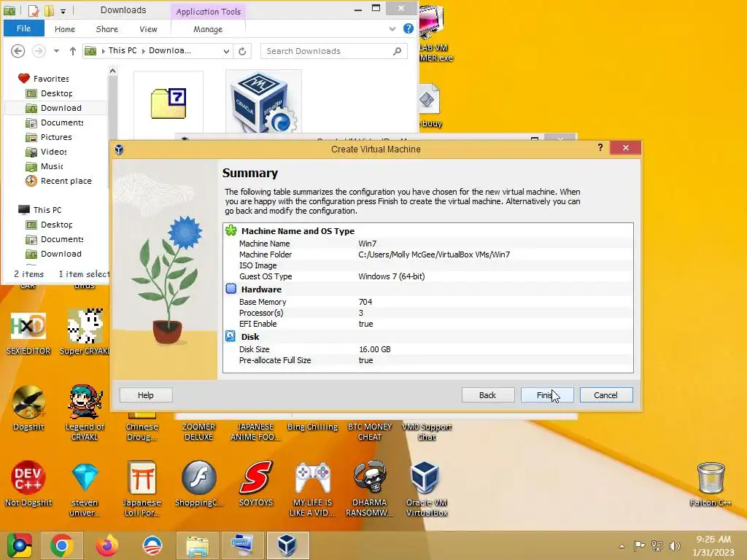
Task: Click the Hardware section icon
Action: [231, 289]
